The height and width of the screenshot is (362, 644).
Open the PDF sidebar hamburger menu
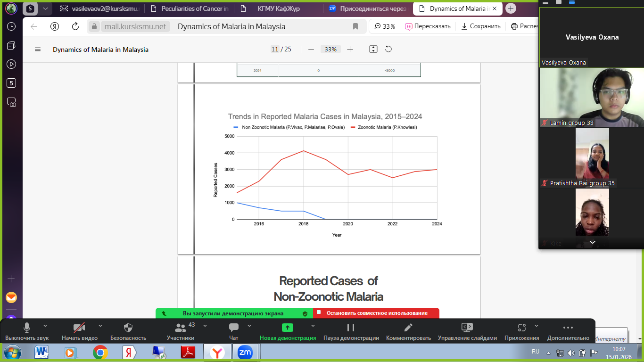(x=38, y=49)
